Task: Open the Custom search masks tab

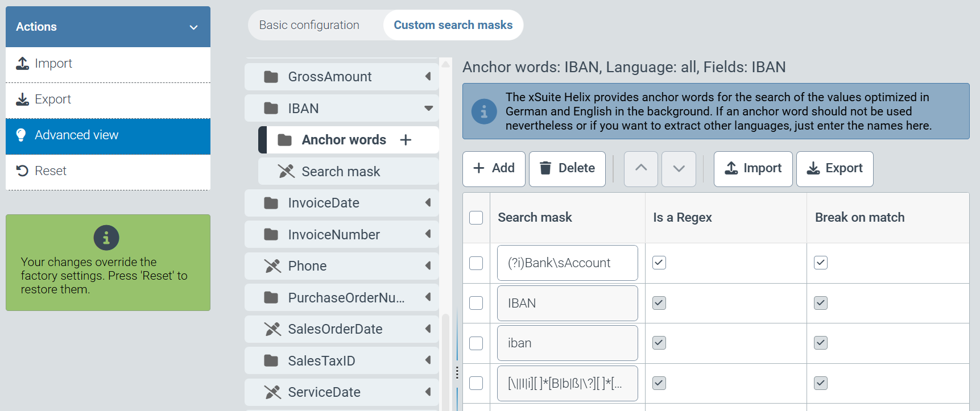Action: point(453,25)
